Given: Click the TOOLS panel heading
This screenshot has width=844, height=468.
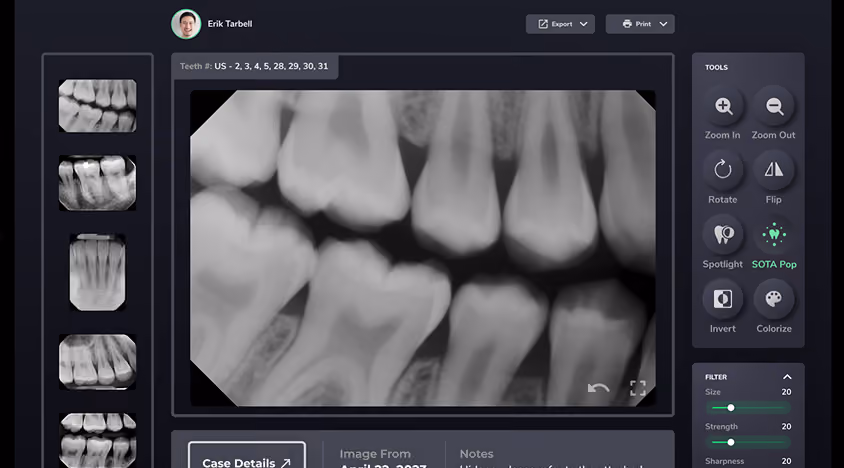Looking at the screenshot, I should pos(716,67).
